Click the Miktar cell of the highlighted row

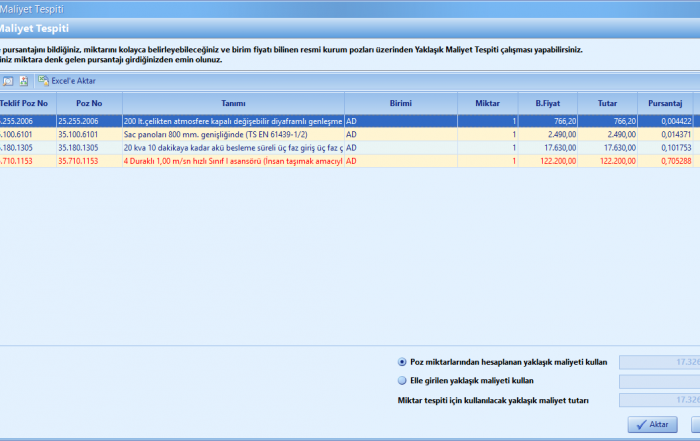pos(488,120)
